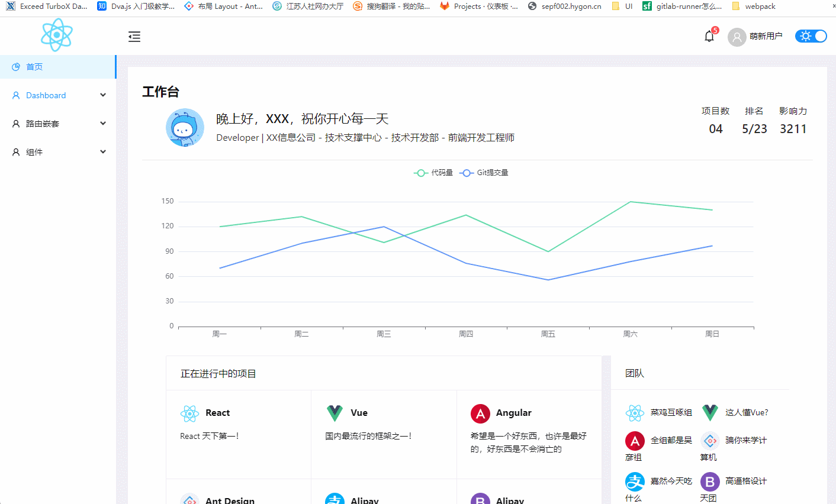Screen dimensions: 836x504
Task: Click the pie chart icon beside 首页
Action: tap(16, 67)
